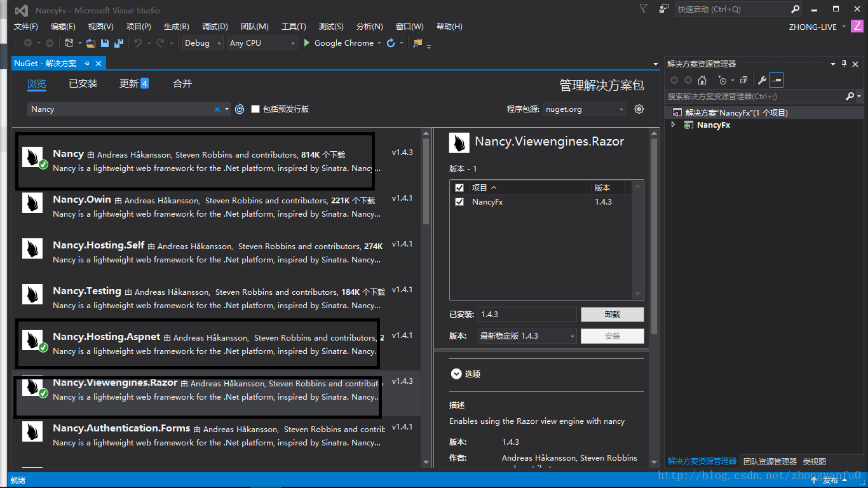Click the browser refresh icon in toolbar
This screenshot has width=868, height=488.
391,43
